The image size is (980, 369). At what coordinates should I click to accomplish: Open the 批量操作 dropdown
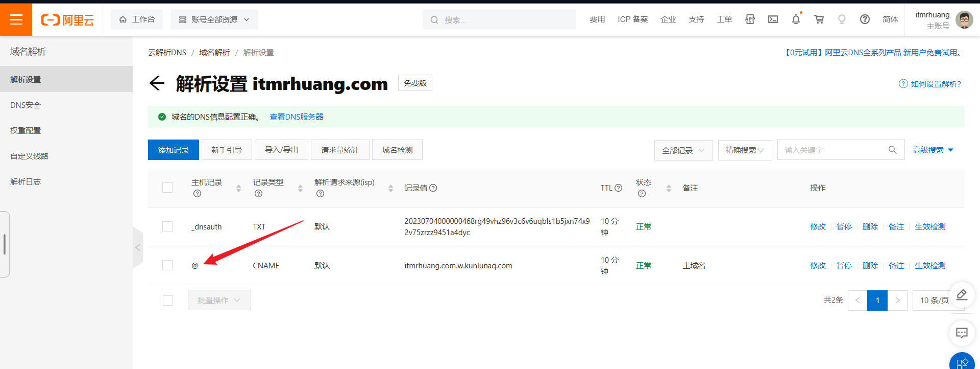pos(219,300)
